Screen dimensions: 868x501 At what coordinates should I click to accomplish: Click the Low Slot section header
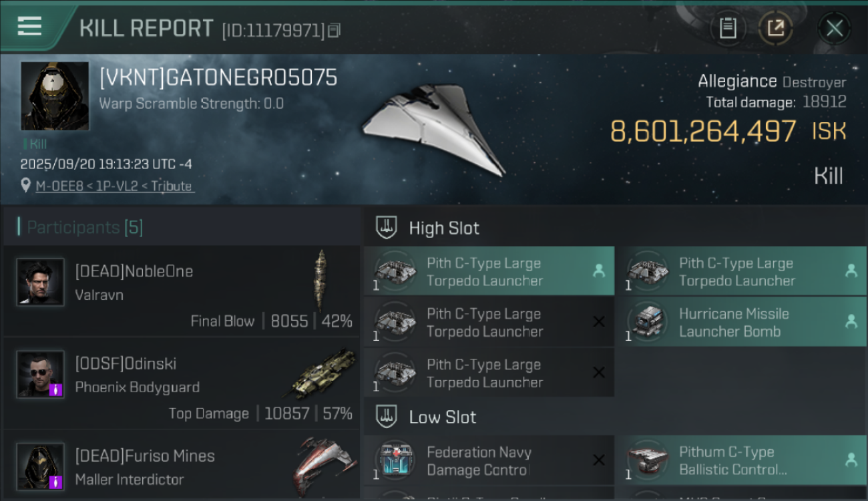click(x=442, y=417)
